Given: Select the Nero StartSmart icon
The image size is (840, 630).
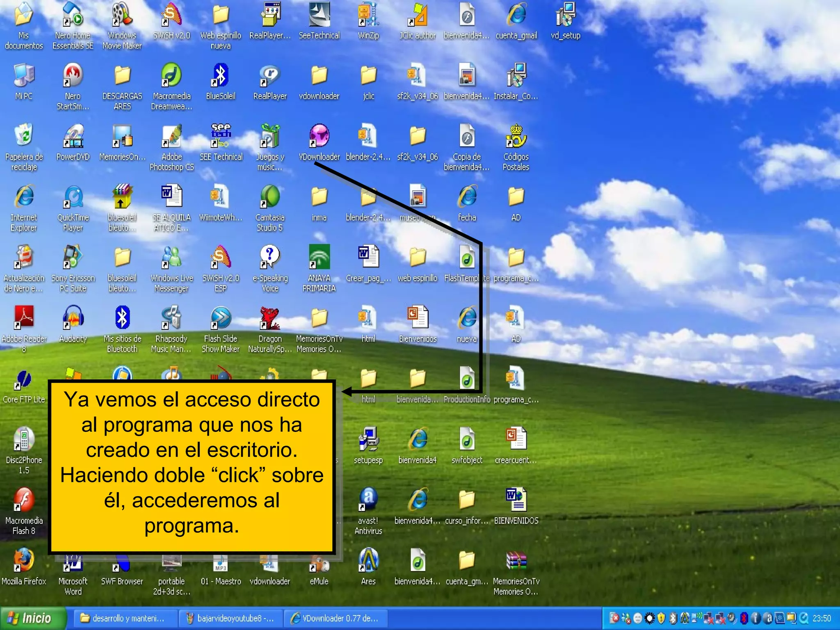Looking at the screenshot, I should click(x=73, y=76).
